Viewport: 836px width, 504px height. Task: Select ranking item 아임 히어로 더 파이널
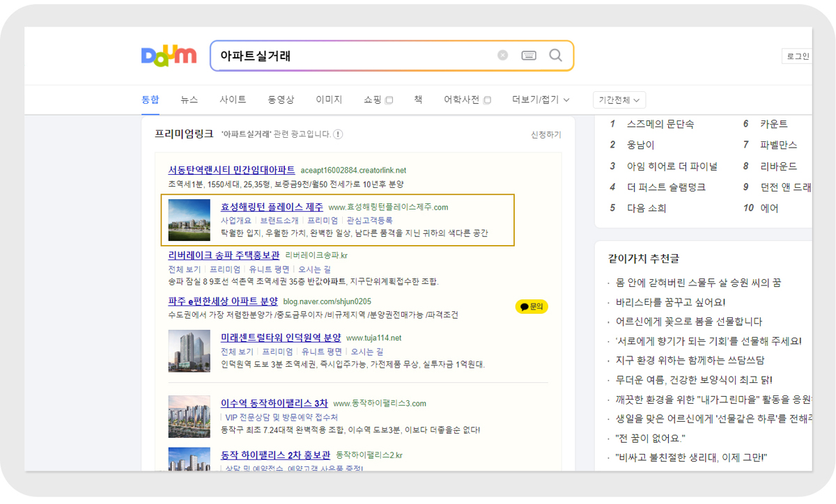coord(672,166)
